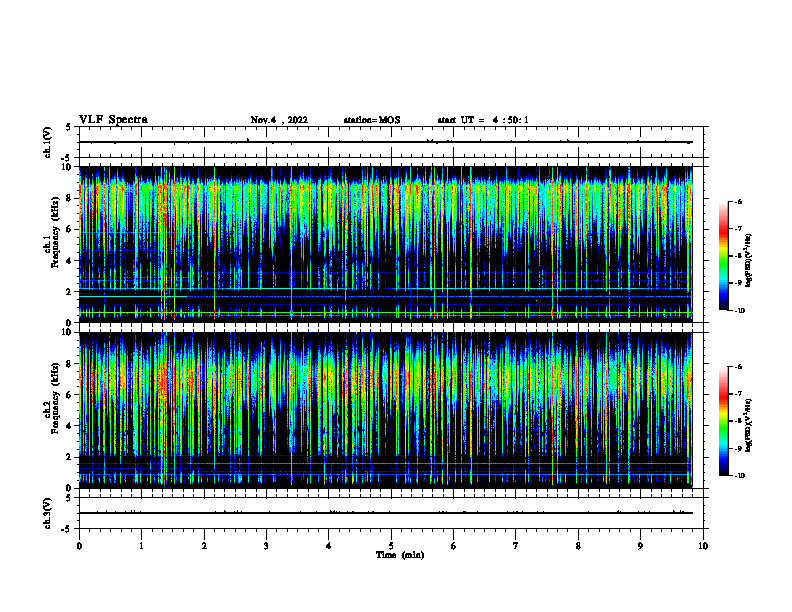Viewport: 792px width, 612px height.
Task: Select the ch.1 colorbar log(PSD) label
Action: [749, 260]
